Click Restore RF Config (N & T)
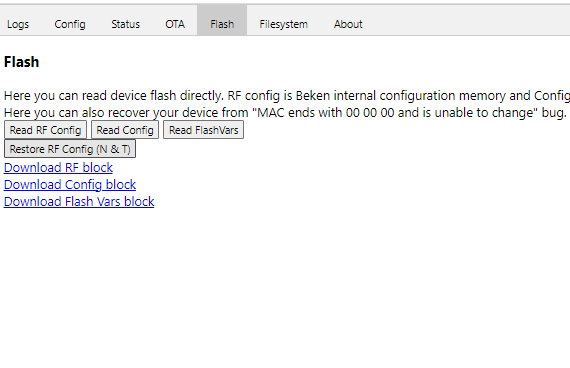The width and height of the screenshot is (570, 368). coord(70,149)
